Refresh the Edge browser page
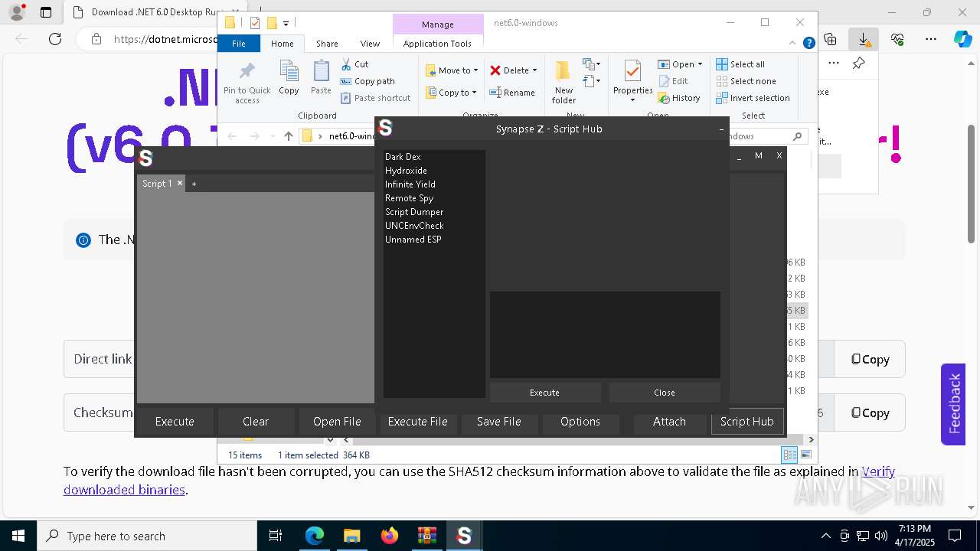 pyautogui.click(x=55, y=39)
